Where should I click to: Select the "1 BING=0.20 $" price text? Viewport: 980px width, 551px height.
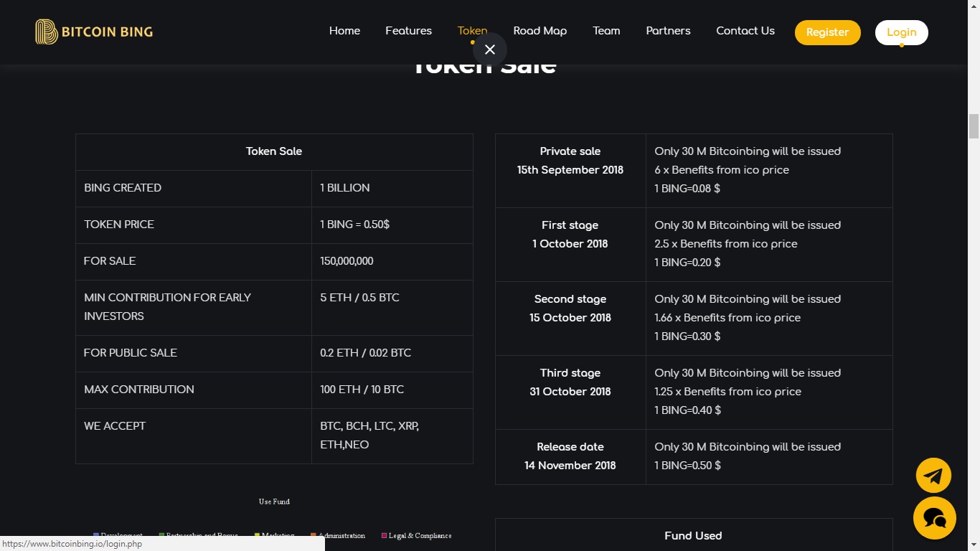[x=687, y=263]
